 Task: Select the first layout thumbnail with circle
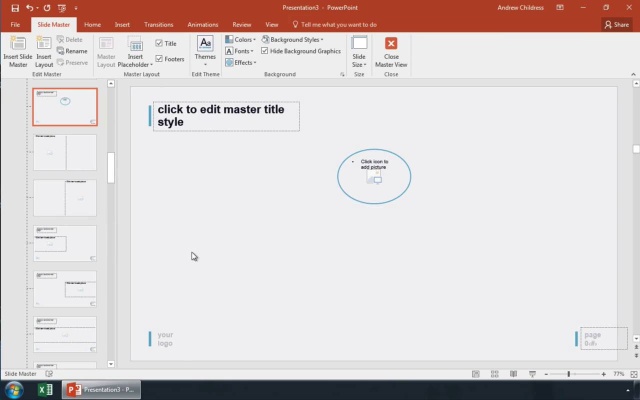pos(65,107)
